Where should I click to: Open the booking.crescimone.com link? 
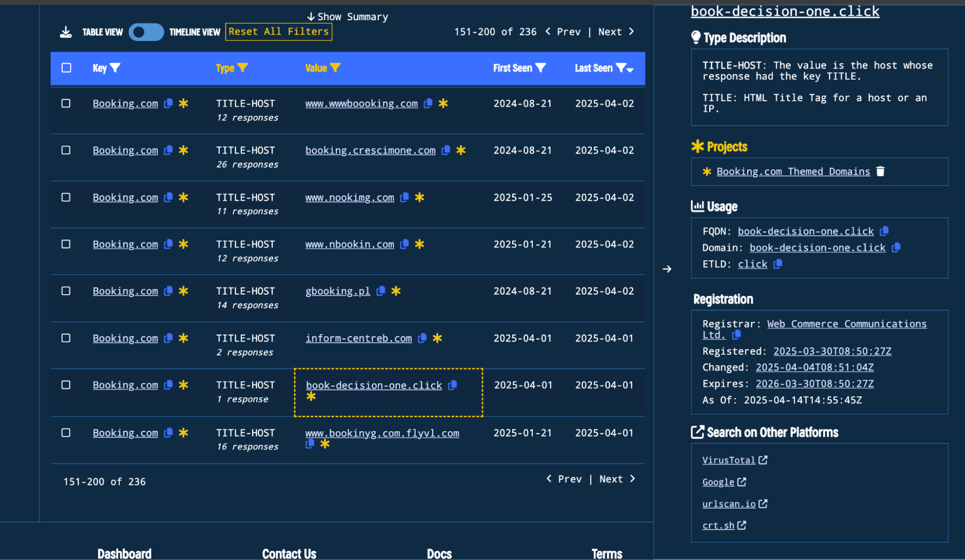pos(371,150)
